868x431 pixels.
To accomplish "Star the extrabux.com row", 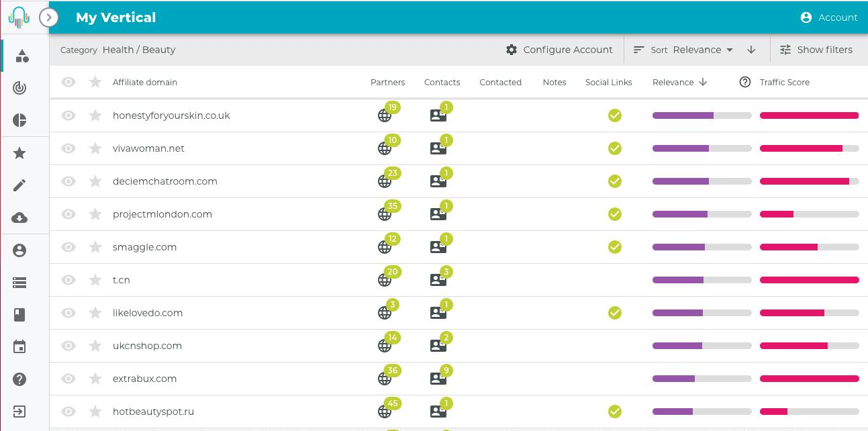I will pyautogui.click(x=95, y=379).
